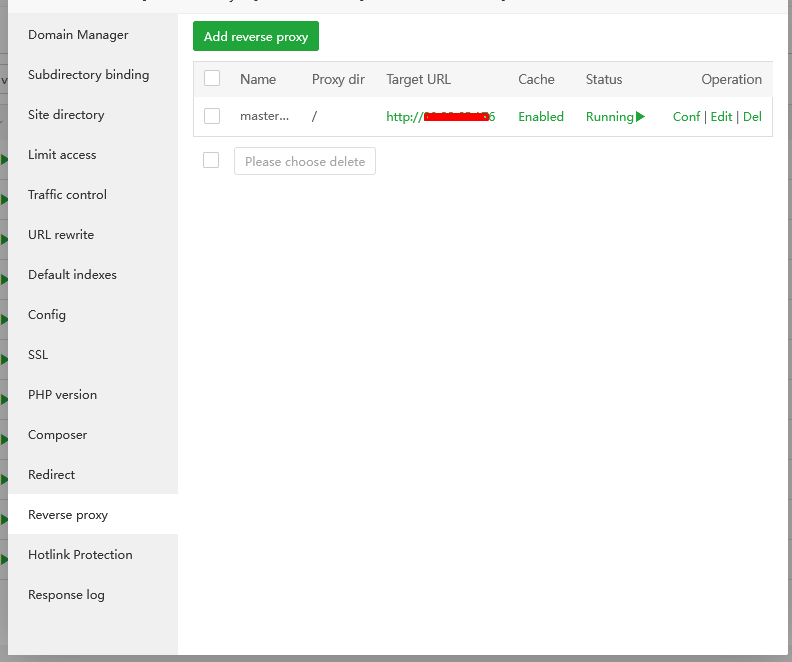Screen dimensions: 792x662
Task: Tick the checkbox beside Please choose delete
Action: [x=211, y=161]
